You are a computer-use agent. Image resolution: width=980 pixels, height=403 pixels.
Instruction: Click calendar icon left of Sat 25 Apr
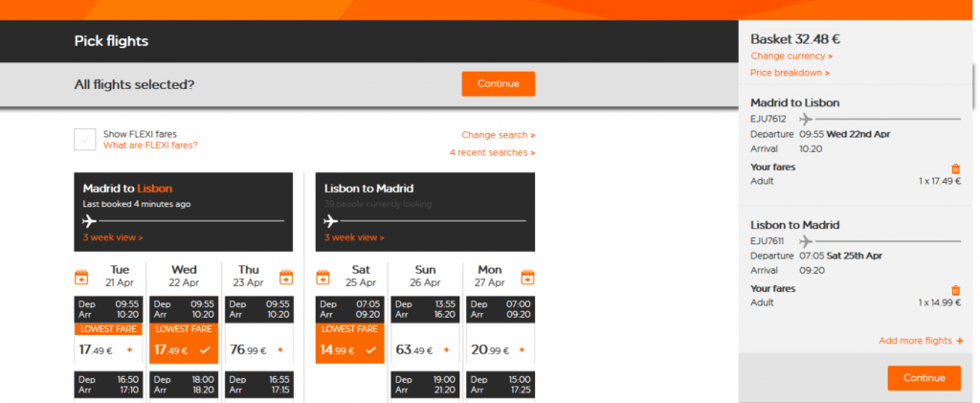(323, 278)
